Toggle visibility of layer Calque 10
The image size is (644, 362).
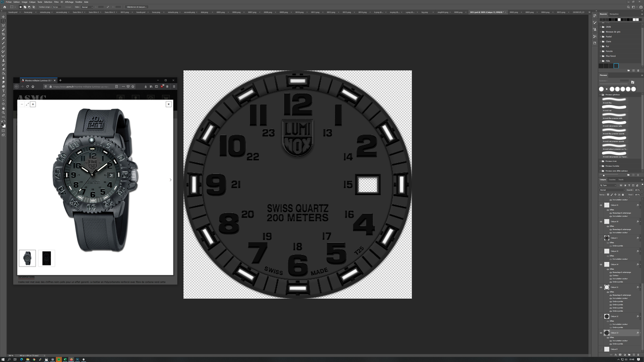(601, 221)
